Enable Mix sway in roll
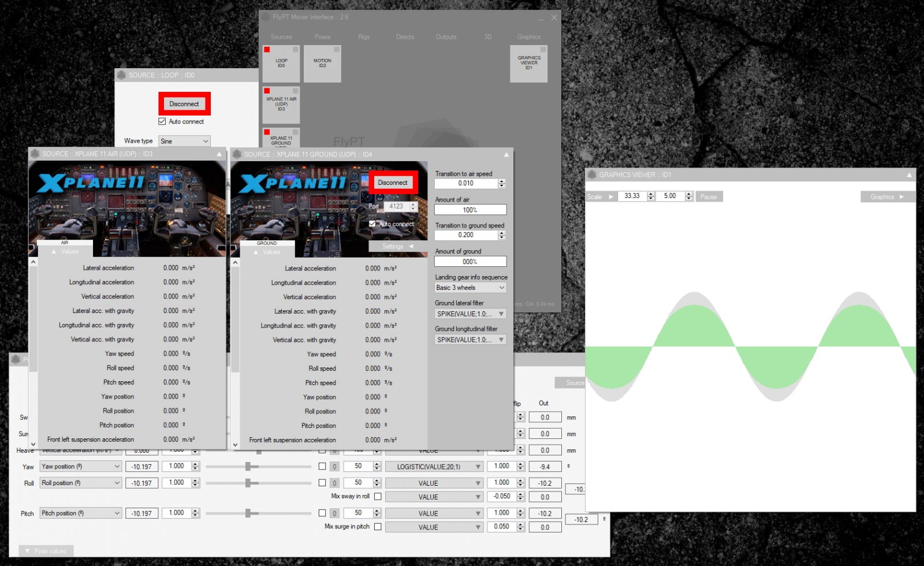Screen dimensions: 924x566 (x=378, y=497)
